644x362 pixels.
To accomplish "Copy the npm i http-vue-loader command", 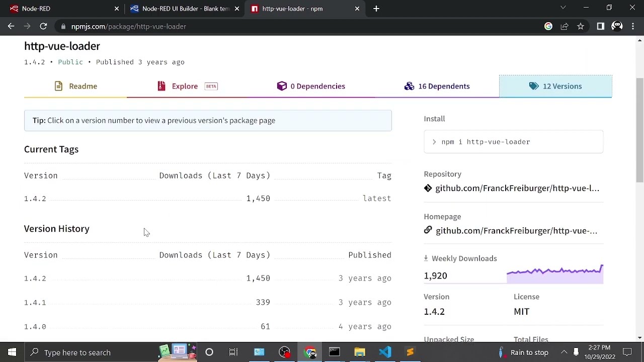I will tap(513, 142).
